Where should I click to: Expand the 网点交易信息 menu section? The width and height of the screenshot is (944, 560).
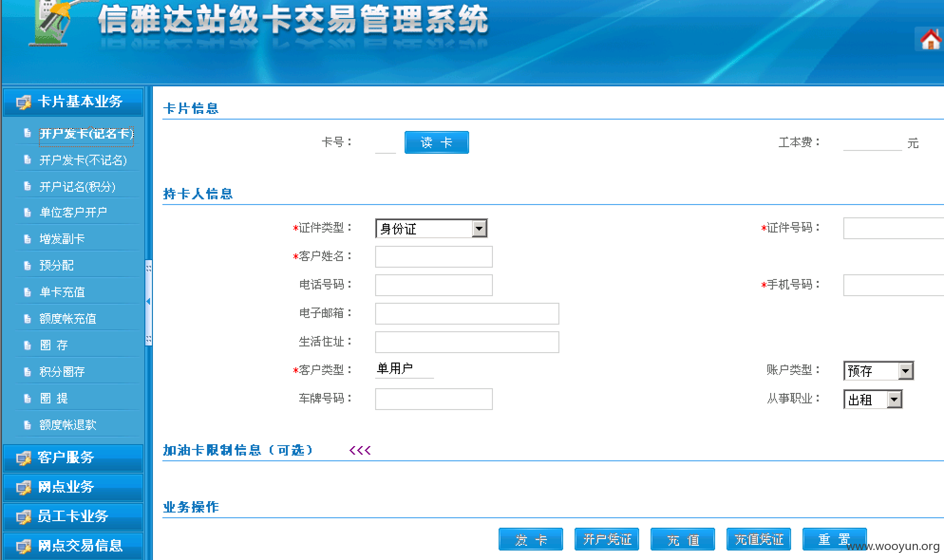[73, 546]
